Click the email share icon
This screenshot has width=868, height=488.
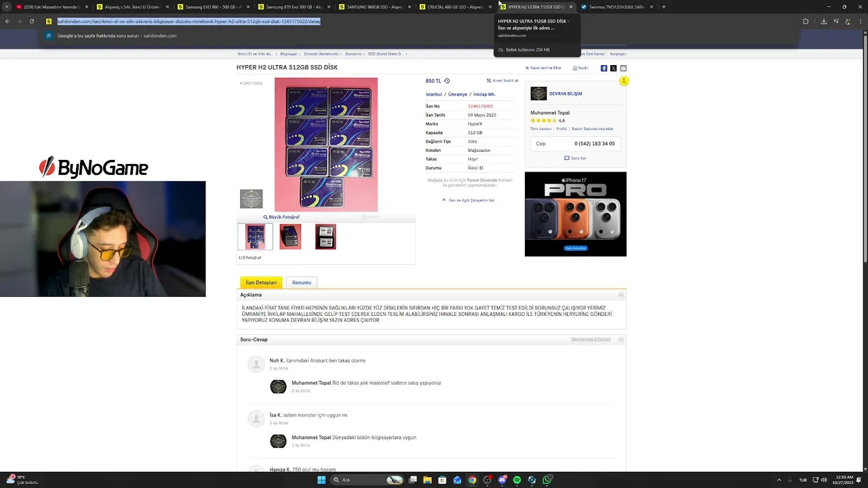click(623, 68)
